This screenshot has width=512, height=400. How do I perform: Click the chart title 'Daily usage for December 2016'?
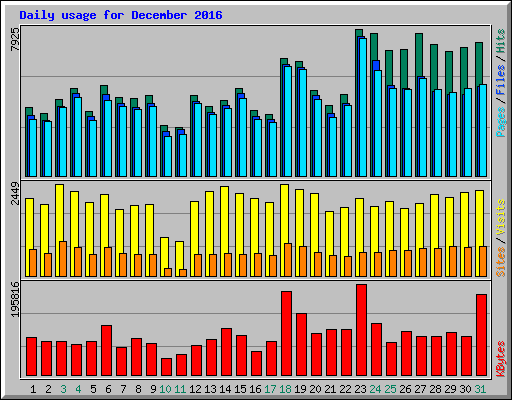click(x=121, y=15)
